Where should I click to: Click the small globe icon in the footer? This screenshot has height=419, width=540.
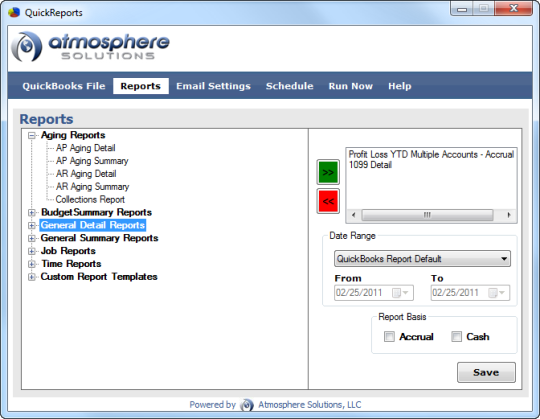[x=247, y=405]
